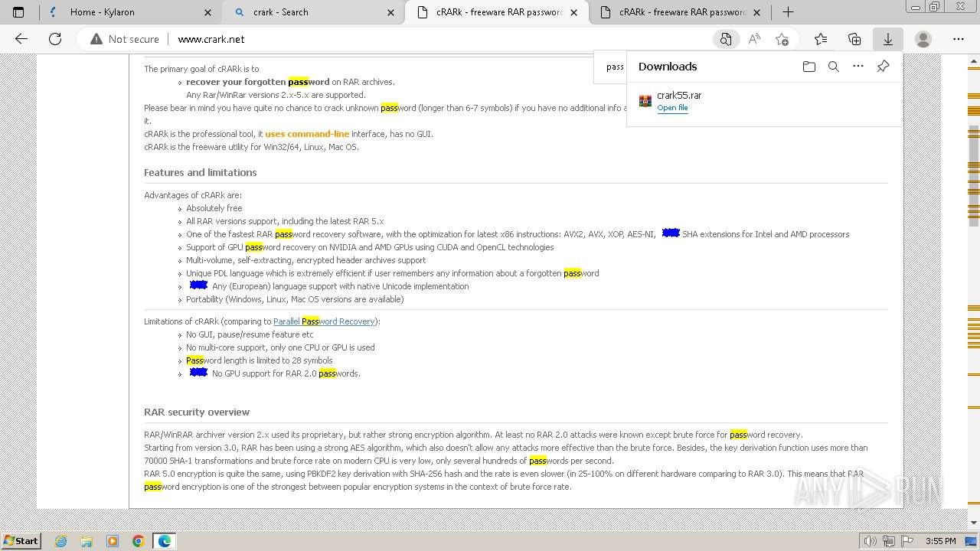Click Open file under crark55.rar
The height and width of the screenshot is (551, 980).
(672, 108)
